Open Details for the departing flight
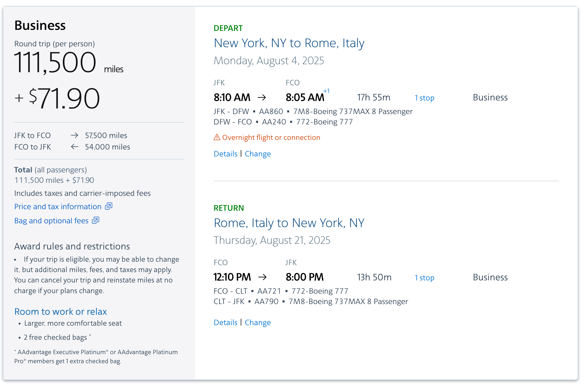588x388 pixels. [x=225, y=154]
